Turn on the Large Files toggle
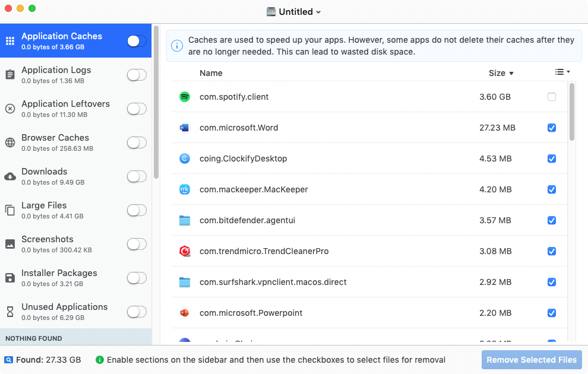The width and height of the screenshot is (588, 374). (x=137, y=210)
